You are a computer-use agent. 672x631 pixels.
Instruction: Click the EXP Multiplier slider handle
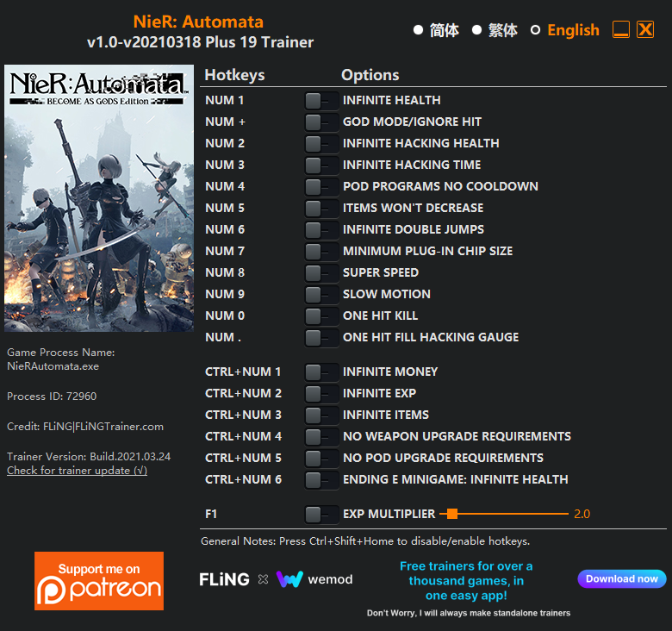point(451,514)
